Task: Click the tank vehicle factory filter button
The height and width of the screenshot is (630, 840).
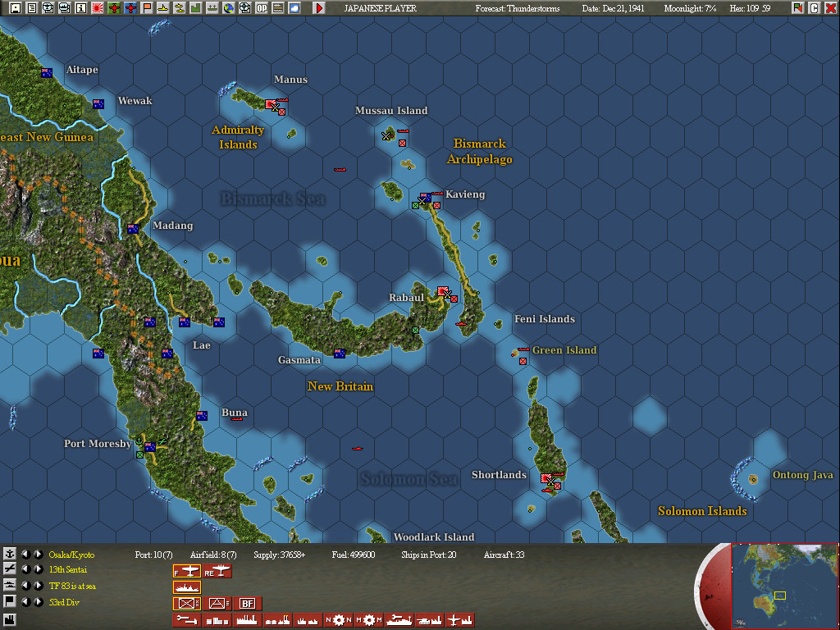Action: [x=429, y=620]
